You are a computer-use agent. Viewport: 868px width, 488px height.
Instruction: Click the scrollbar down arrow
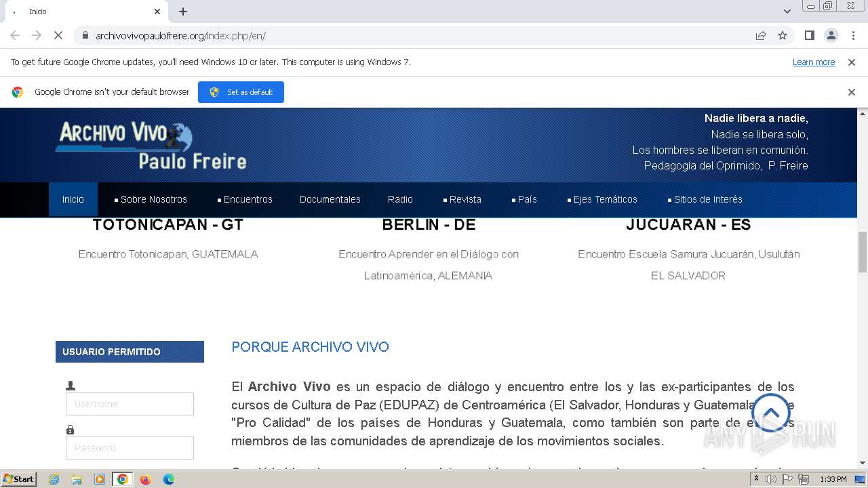tap(863, 463)
